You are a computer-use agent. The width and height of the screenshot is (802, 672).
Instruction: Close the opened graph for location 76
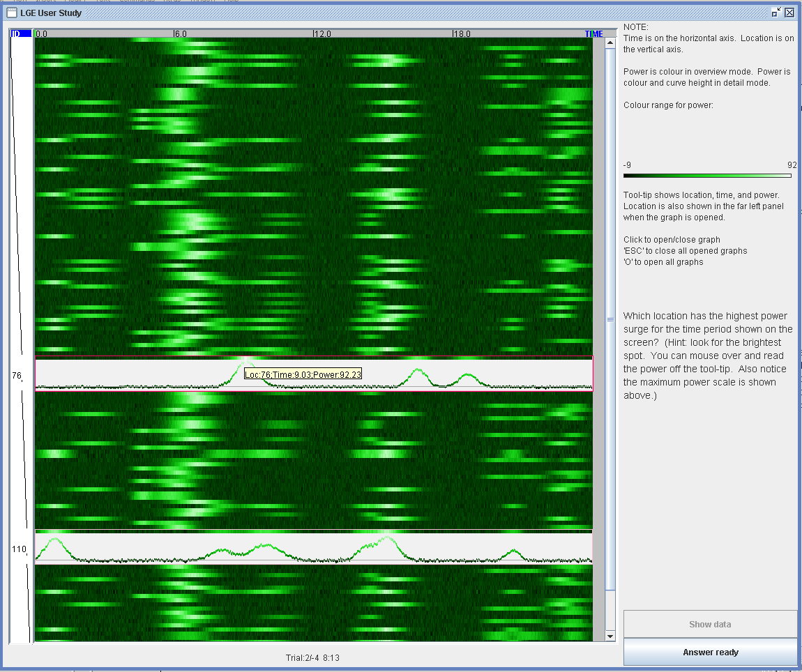tap(314, 374)
